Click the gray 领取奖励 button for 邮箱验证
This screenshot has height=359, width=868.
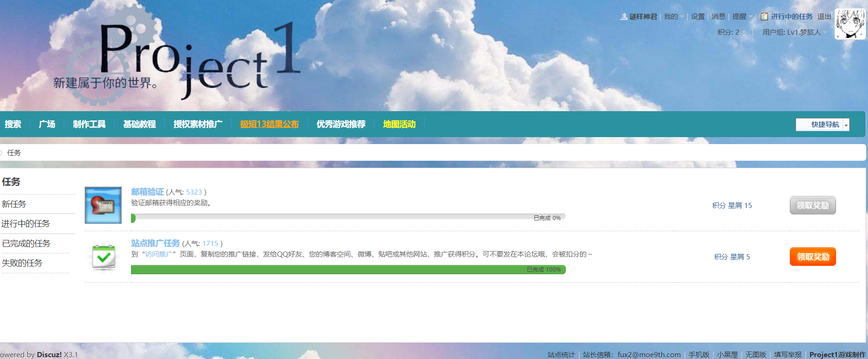(x=813, y=205)
